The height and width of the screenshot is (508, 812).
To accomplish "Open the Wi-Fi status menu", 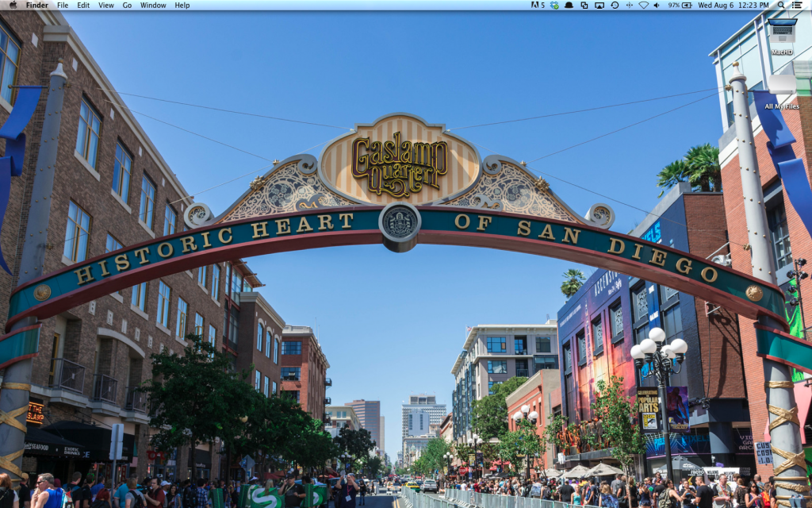I will pos(644,6).
